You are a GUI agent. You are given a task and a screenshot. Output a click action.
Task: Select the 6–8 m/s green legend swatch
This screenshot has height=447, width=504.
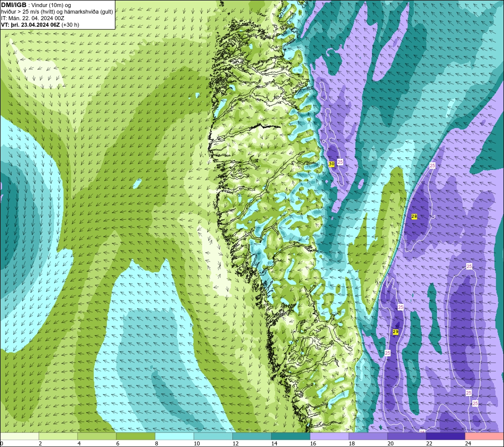point(136,436)
